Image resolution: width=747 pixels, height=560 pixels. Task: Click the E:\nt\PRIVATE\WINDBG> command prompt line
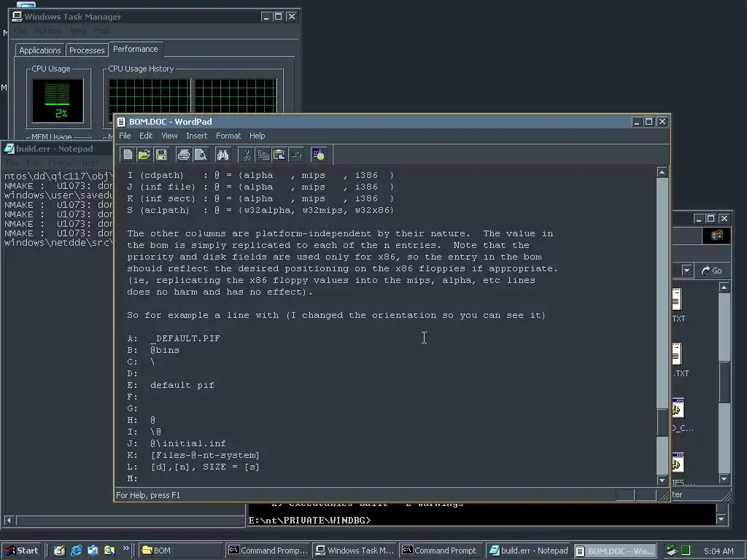coord(309,521)
